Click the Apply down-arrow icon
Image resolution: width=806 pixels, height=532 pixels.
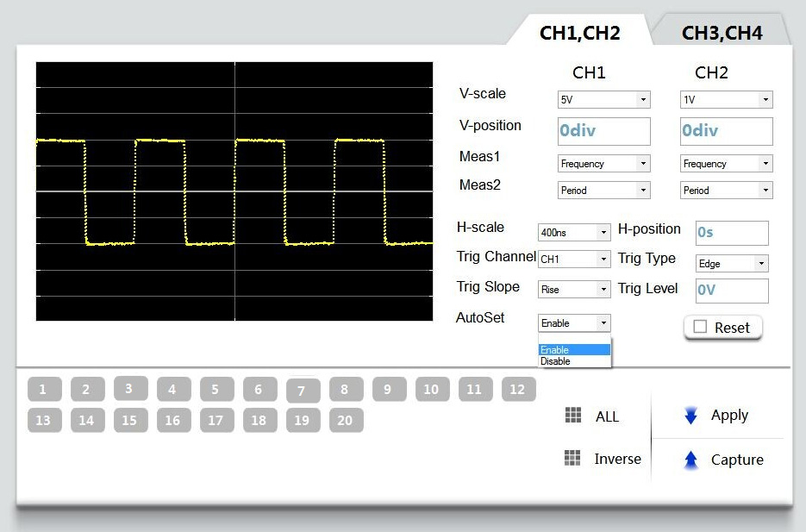[x=690, y=416]
